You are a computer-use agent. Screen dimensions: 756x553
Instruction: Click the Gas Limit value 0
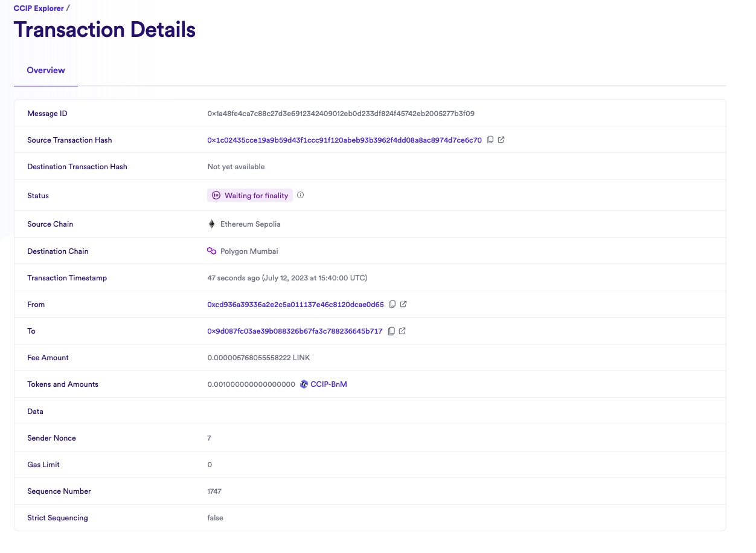(x=210, y=465)
